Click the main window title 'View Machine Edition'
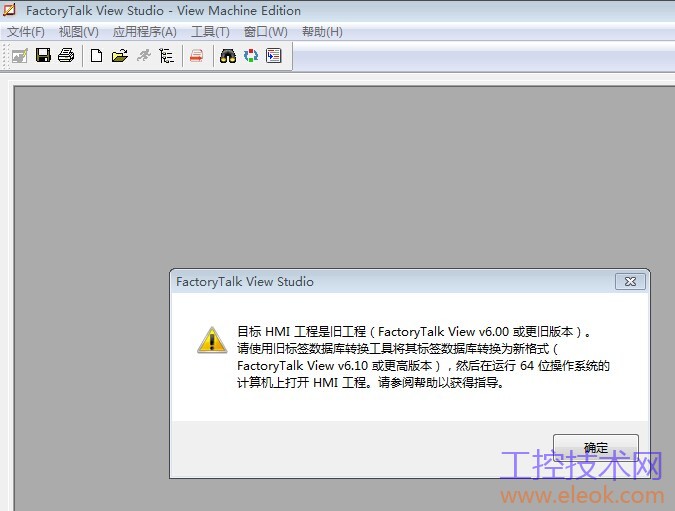This screenshot has width=675, height=511. [239, 10]
